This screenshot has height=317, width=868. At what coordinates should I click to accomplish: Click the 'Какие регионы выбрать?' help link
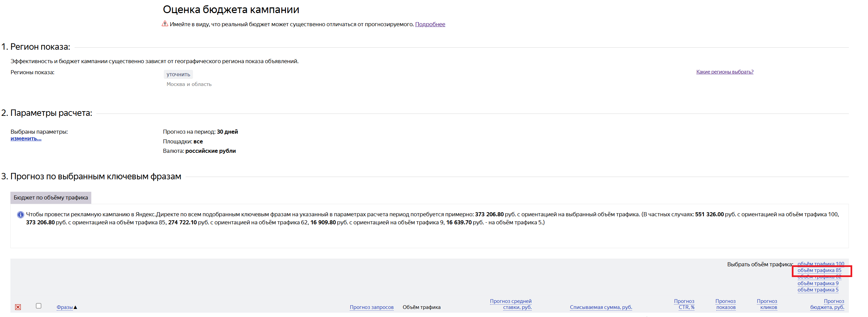[x=724, y=72]
